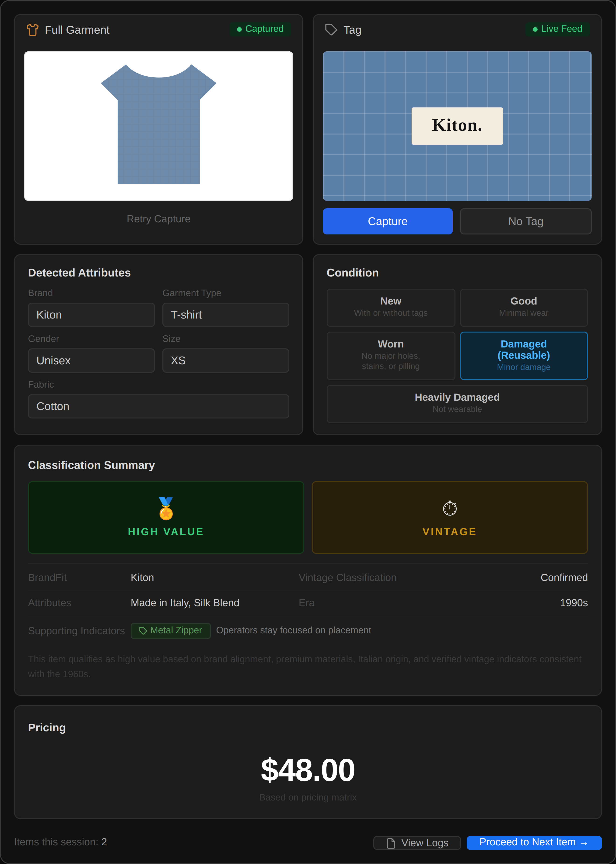
Task: Click the Full Garment panel title
Action: pos(77,30)
